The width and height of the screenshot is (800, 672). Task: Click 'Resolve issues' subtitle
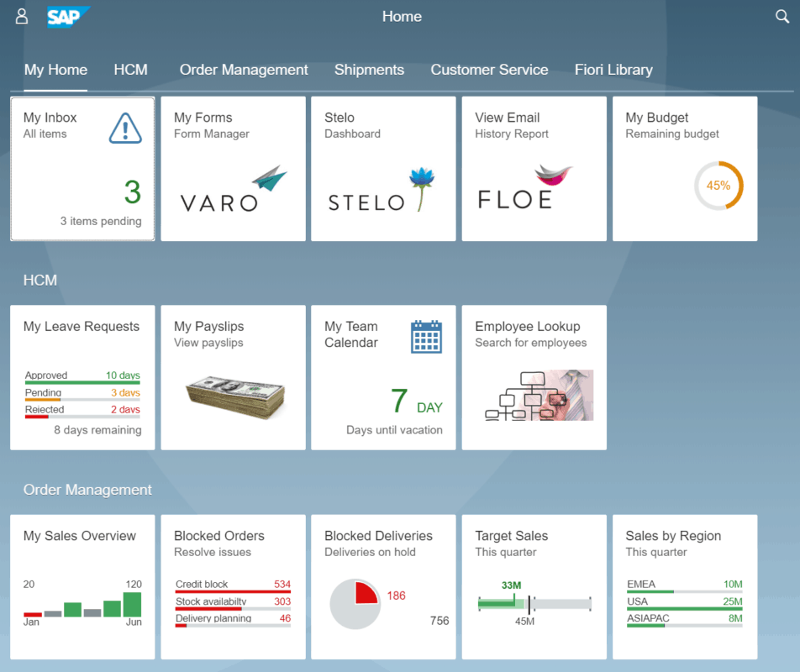[x=213, y=552]
